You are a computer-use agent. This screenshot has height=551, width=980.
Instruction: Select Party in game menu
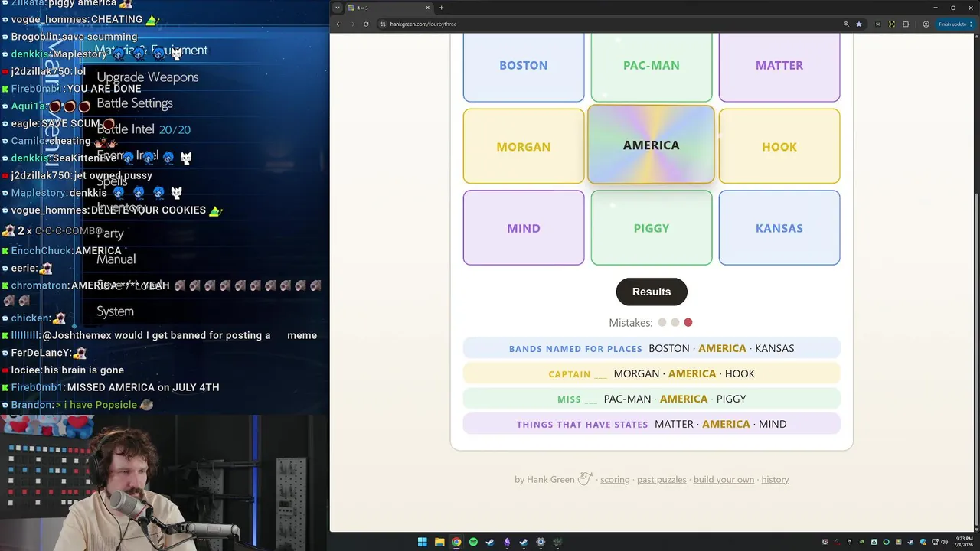coord(110,233)
